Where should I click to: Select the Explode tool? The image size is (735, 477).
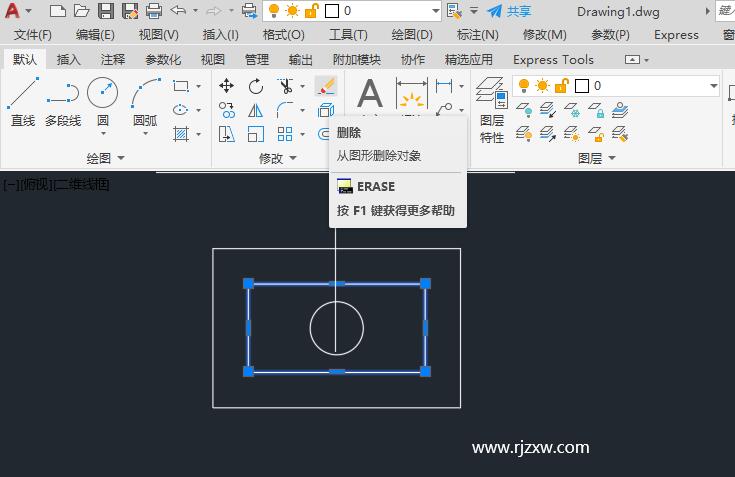[x=326, y=110]
